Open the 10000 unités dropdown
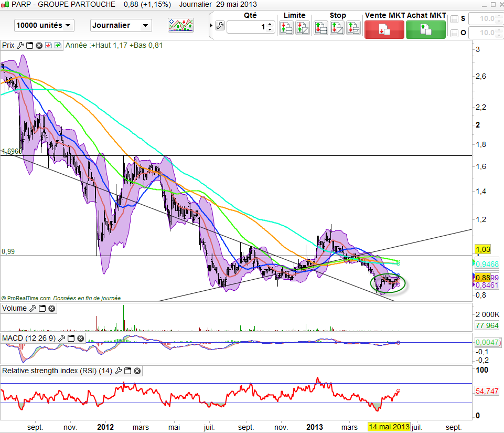This screenshot has height=433, width=504. (x=45, y=25)
